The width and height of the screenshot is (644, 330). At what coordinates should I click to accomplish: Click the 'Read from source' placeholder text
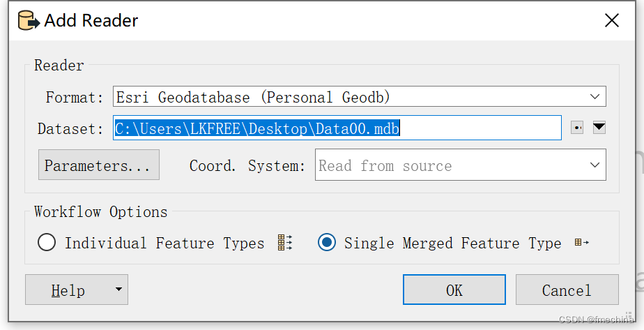385,166
